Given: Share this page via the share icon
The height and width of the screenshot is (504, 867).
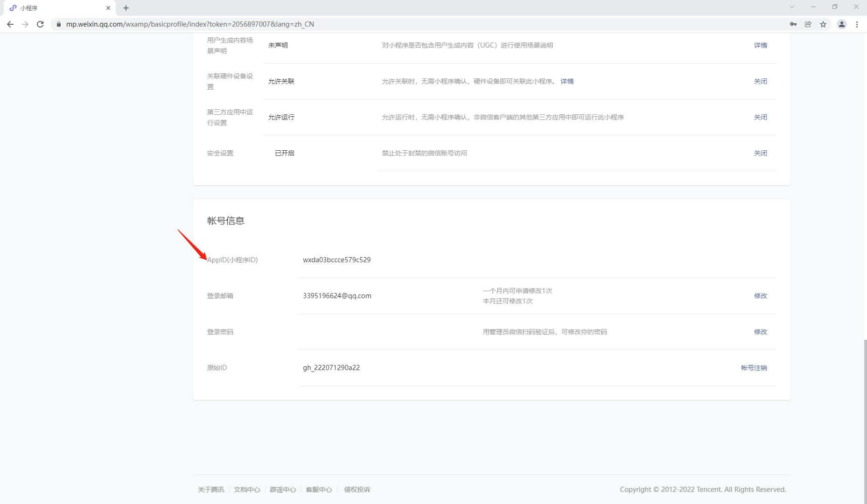Looking at the screenshot, I should [808, 24].
